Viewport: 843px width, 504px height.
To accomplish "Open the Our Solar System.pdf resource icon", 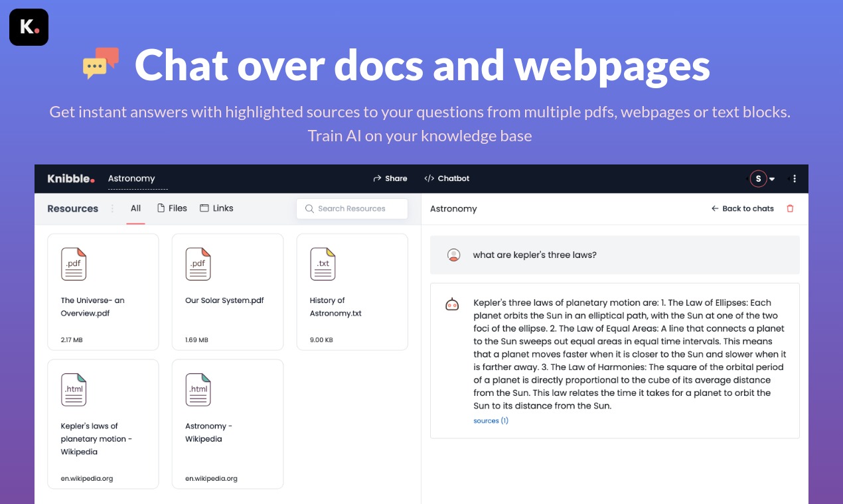I will tap(198, 263).
